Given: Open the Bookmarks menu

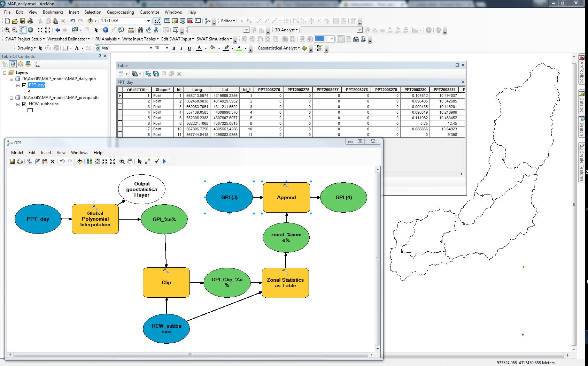Looking at the screenshot, I should click(53, 12).
